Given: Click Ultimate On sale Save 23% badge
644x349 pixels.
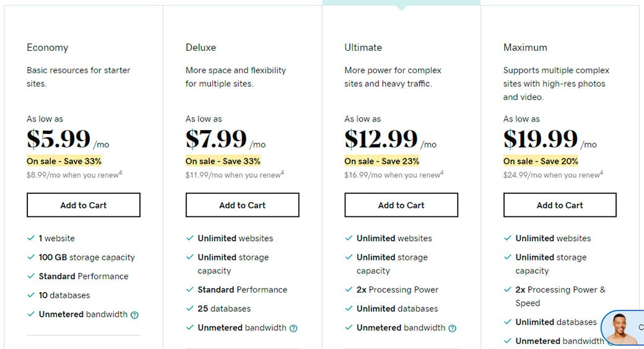Looking at the screenshot, I should click(381, 161).
